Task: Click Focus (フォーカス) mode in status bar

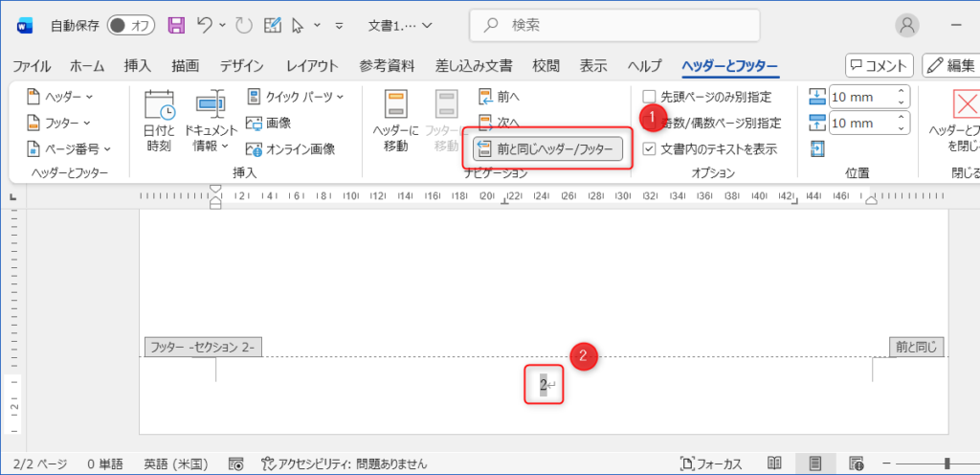Action: point(710,464)
